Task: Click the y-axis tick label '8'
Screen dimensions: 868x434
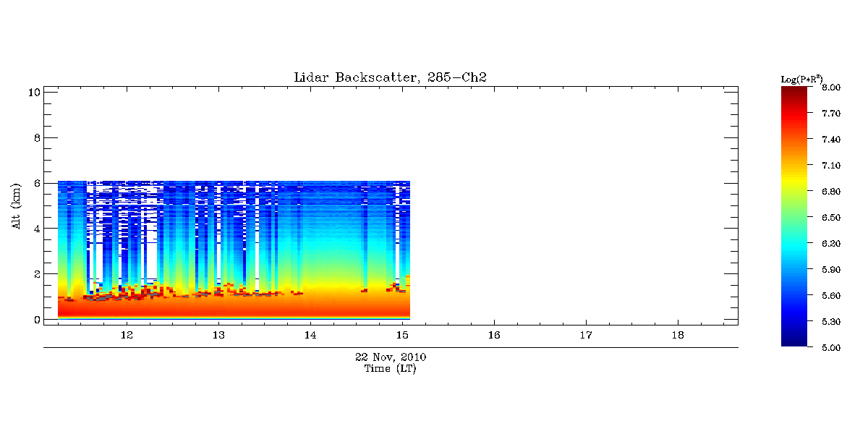Action: pos(35,137)
